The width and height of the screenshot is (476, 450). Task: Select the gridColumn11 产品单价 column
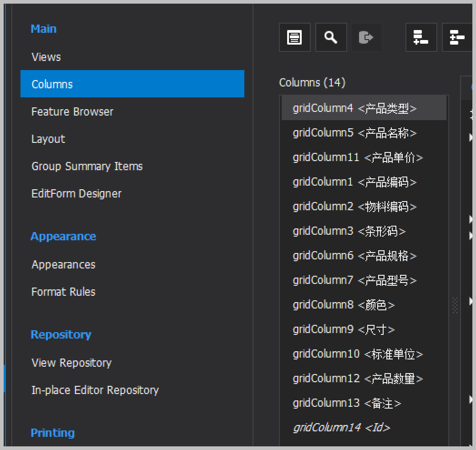point(357,157)
